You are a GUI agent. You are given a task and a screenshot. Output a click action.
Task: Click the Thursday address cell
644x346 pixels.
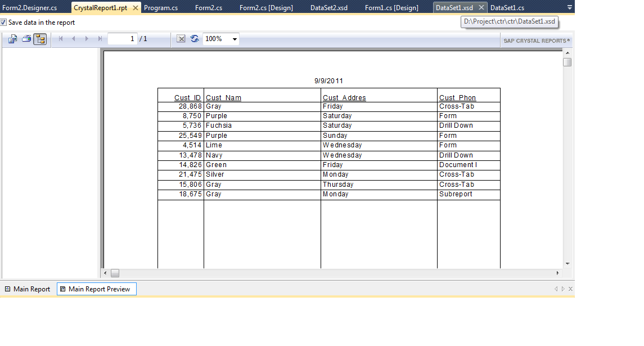[x=338, y=185]
